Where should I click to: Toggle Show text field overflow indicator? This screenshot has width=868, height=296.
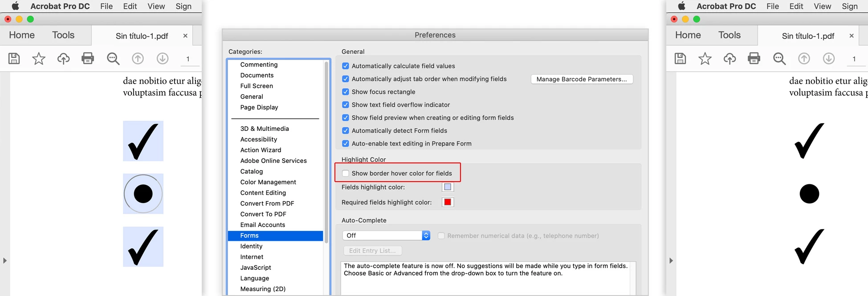coord(345,105)
